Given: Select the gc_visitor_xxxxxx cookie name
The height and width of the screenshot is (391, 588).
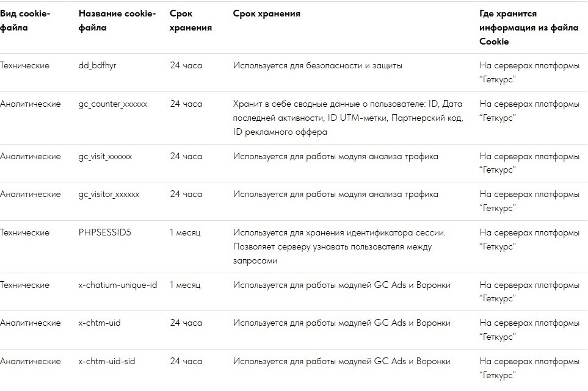Looking at the screenshot, I should [x=109, y=194].
